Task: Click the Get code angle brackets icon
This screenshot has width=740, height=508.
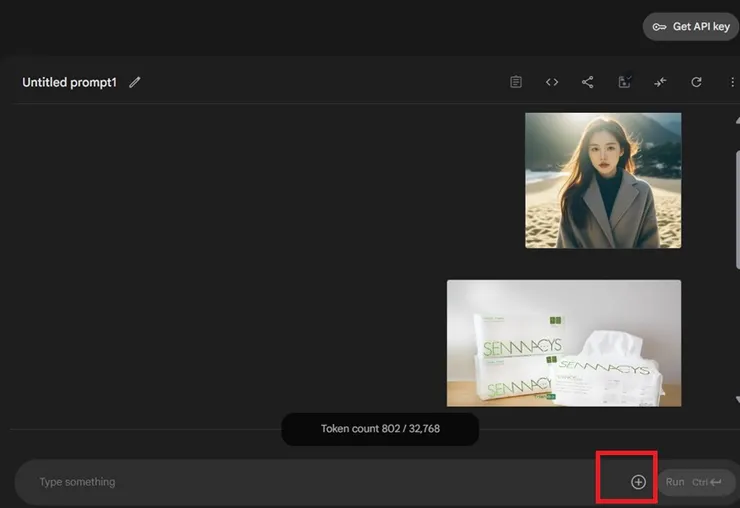Action: (x=552, y=82)
